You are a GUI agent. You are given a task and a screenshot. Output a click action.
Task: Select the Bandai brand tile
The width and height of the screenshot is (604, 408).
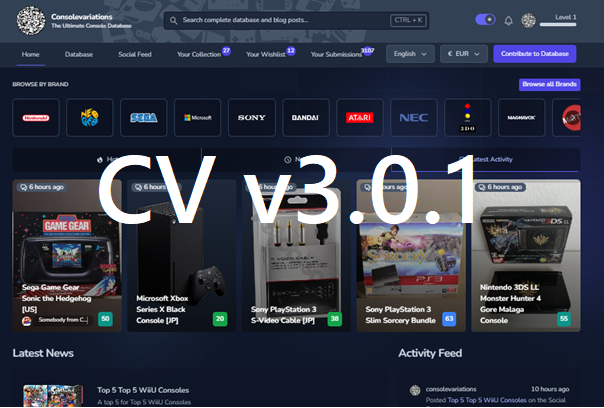pyautogui.click(x=306, y=118)
